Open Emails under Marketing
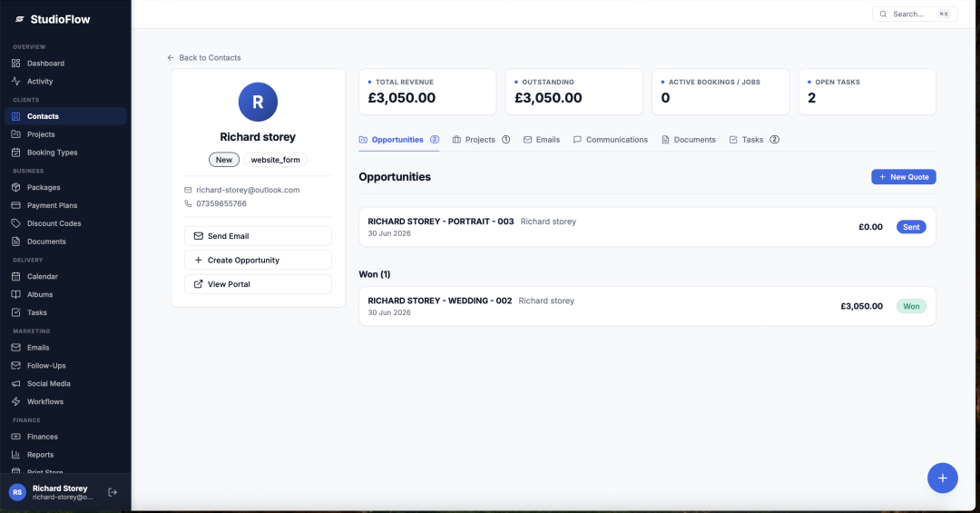980x513 pixels. pos(65,348)
